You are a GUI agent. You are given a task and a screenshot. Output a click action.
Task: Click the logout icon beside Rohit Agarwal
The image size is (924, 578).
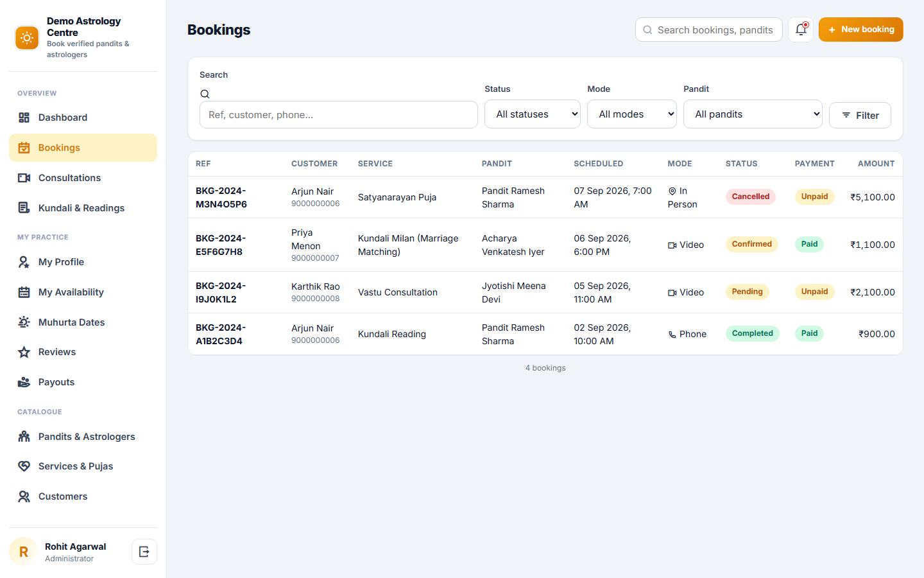(144, 552)
